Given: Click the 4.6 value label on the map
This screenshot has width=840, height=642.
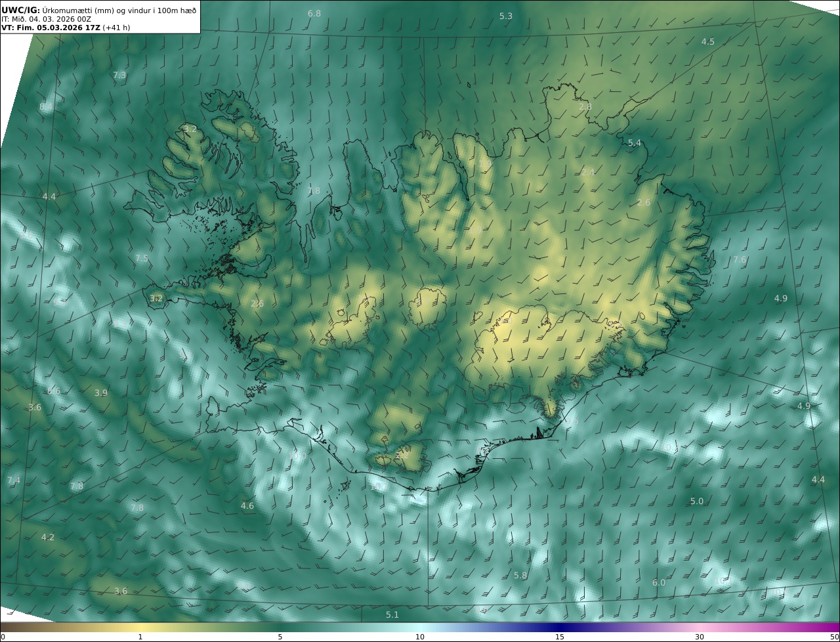Looking at the screenshot, I should [x=247, y=506].
